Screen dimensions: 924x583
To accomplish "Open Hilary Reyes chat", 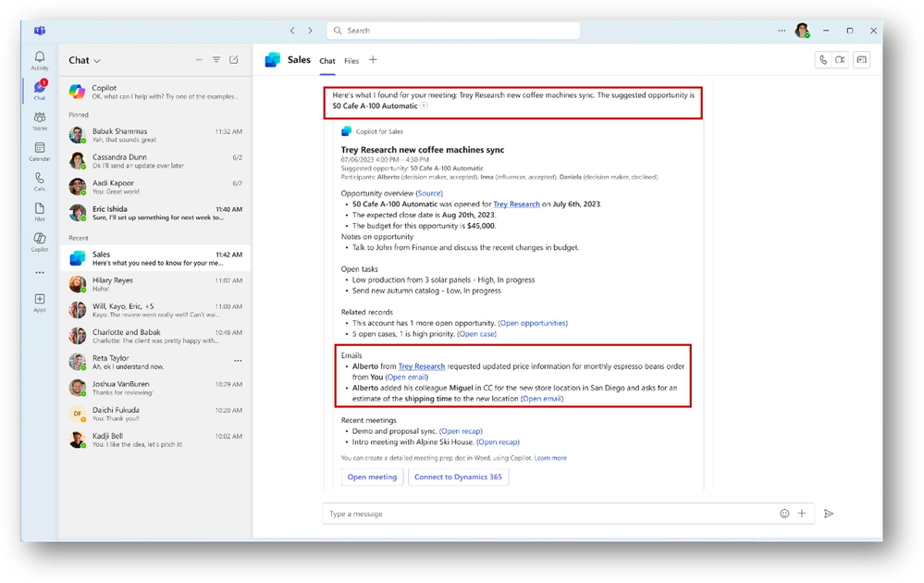I will point(155,284).
